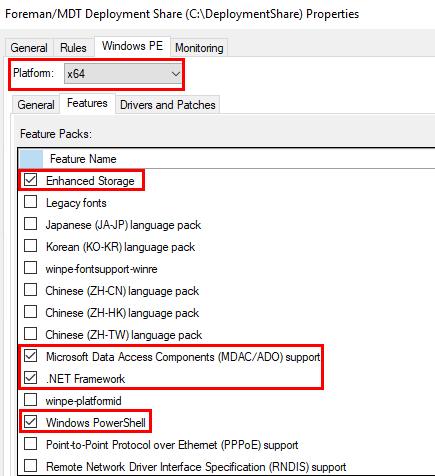Open the Platform dropdown showing x64

[x=123, y=74]
